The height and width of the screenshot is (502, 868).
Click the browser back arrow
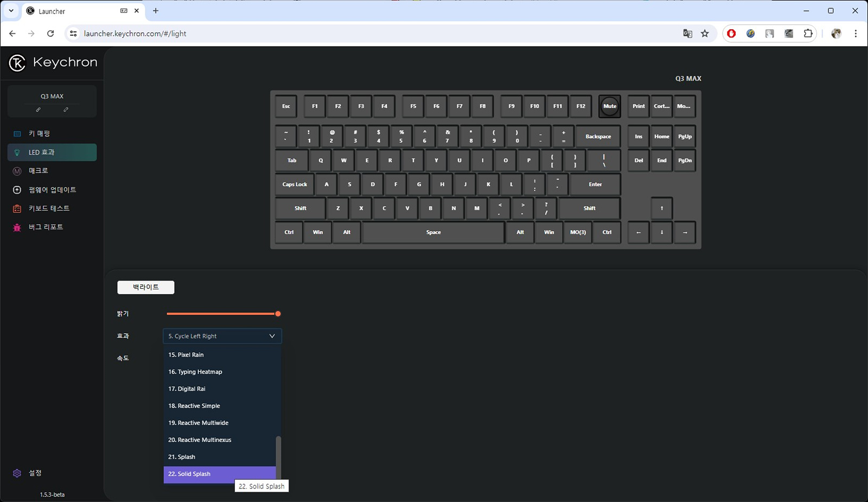[12, 34]
